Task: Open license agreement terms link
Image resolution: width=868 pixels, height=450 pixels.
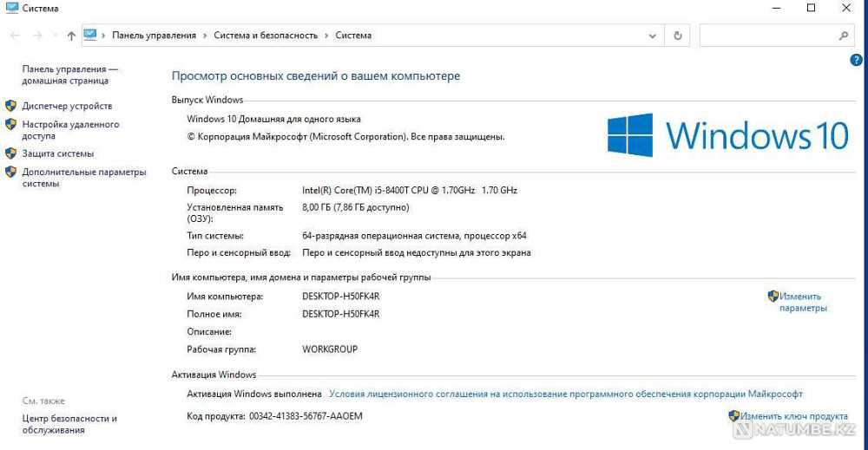Action: pyautogui.click(x=566, y=394)
